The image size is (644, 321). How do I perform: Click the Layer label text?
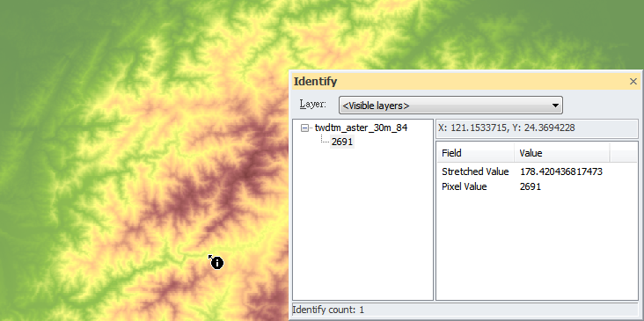313,105
